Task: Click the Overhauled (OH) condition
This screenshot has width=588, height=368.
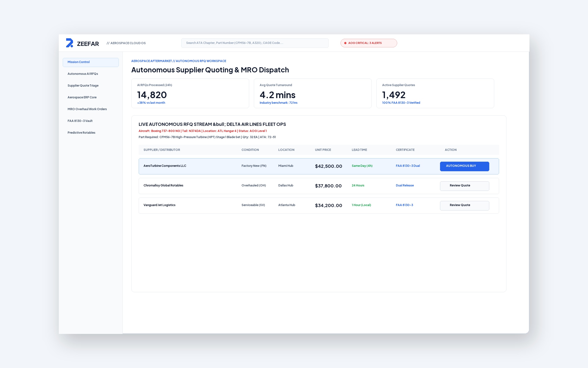Action: [x=254, y=185]
